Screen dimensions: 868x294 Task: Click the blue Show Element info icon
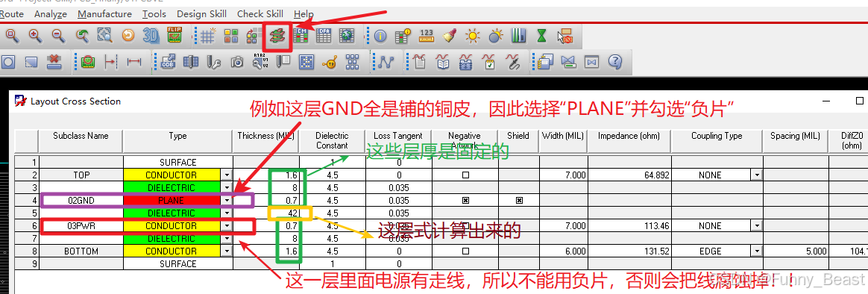(380, 37)
